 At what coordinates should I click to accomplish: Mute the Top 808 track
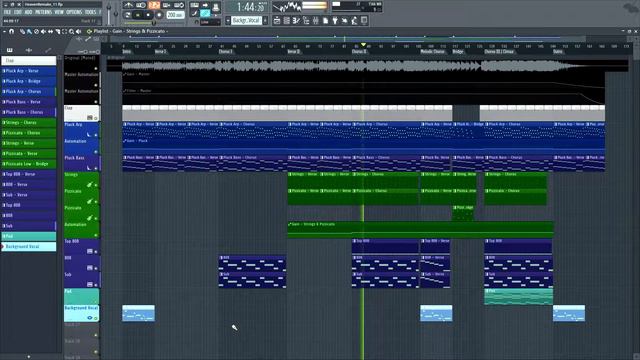click(96, 251)
